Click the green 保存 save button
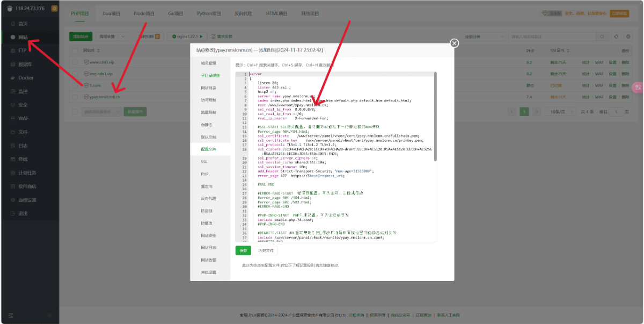 [x=243, y=250]
